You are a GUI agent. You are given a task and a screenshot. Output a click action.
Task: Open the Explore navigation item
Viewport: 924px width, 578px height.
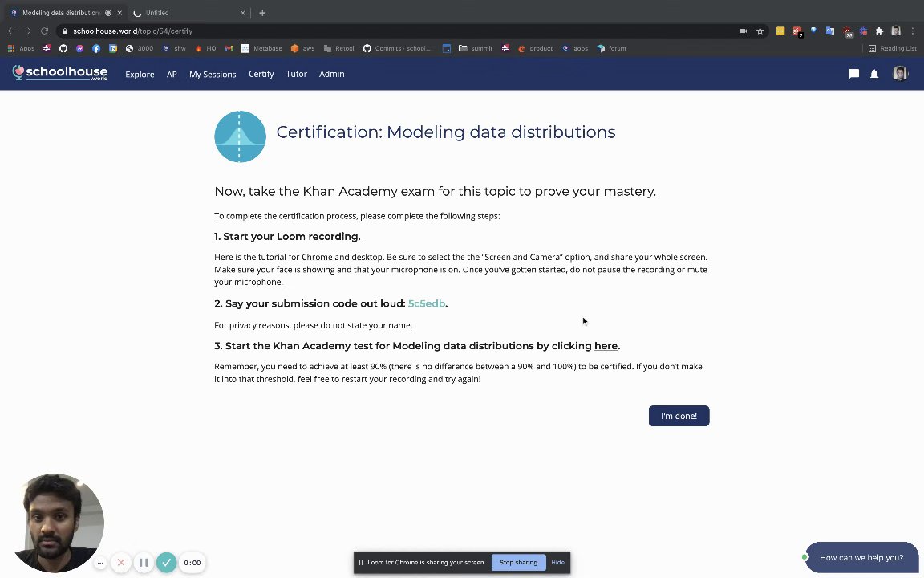pos(140,75)
